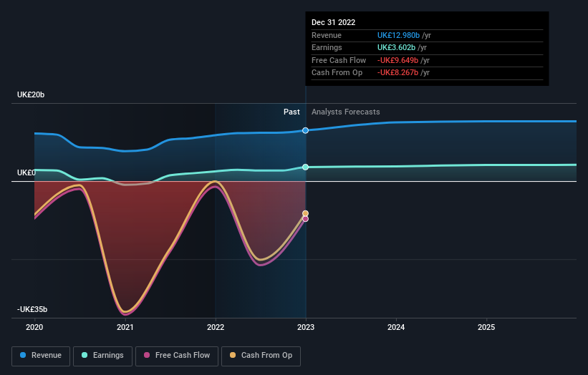Click the Cash From Op label in tooltip
Viewport: 588px width, 375px height.
tap(337, 73)
